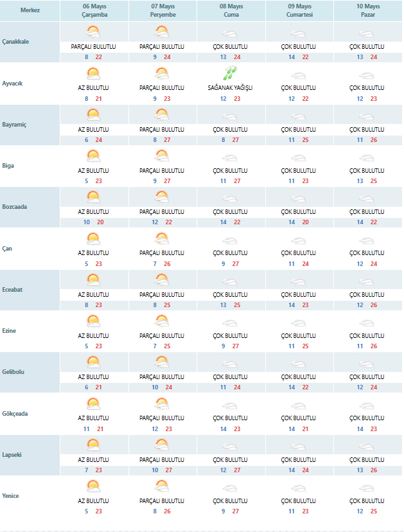
Task: Click Eceabat's cloud icon for 08 Mayıs Cuma
Action: point(230,282)
